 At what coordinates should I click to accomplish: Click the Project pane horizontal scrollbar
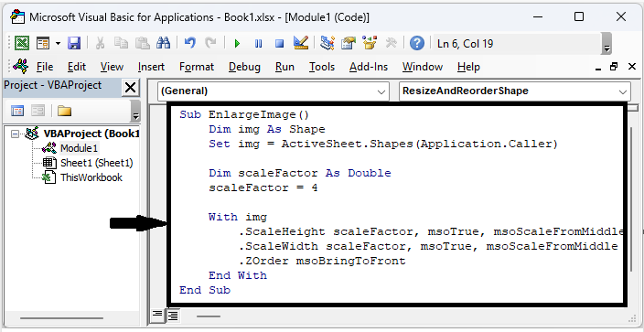click(61, 317)
